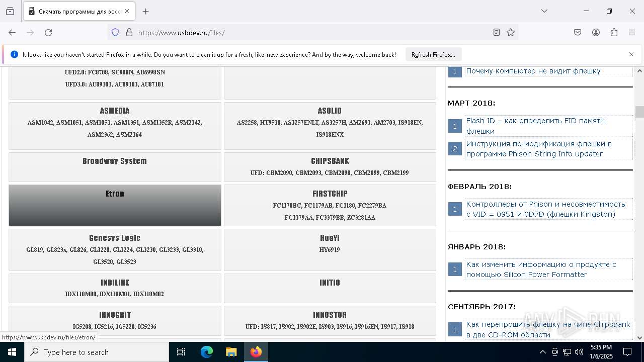
Task: Open the Firefox account icon
Action: tap(596, 32)
